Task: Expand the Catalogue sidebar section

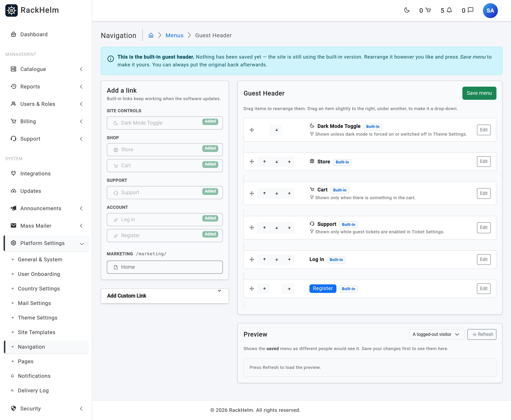Action: pos(46,69)
